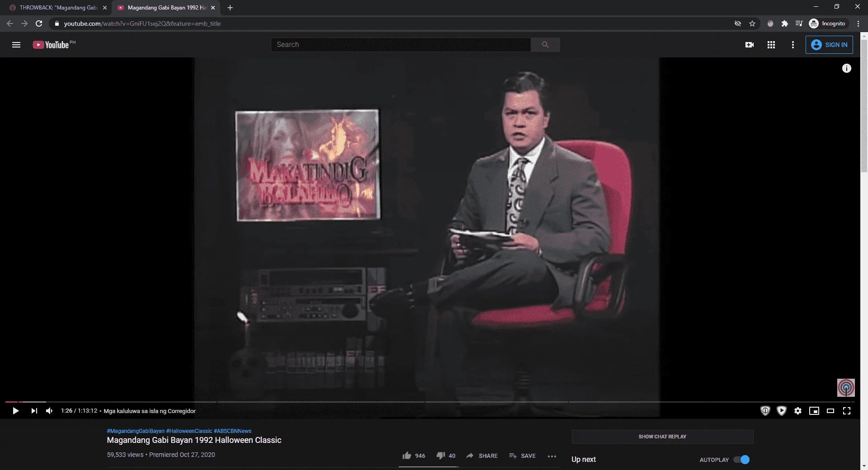Image resolution: width=868 pixels, height=470 pixels.
Task: Show the chat replay
Action: tap(662, 437)
